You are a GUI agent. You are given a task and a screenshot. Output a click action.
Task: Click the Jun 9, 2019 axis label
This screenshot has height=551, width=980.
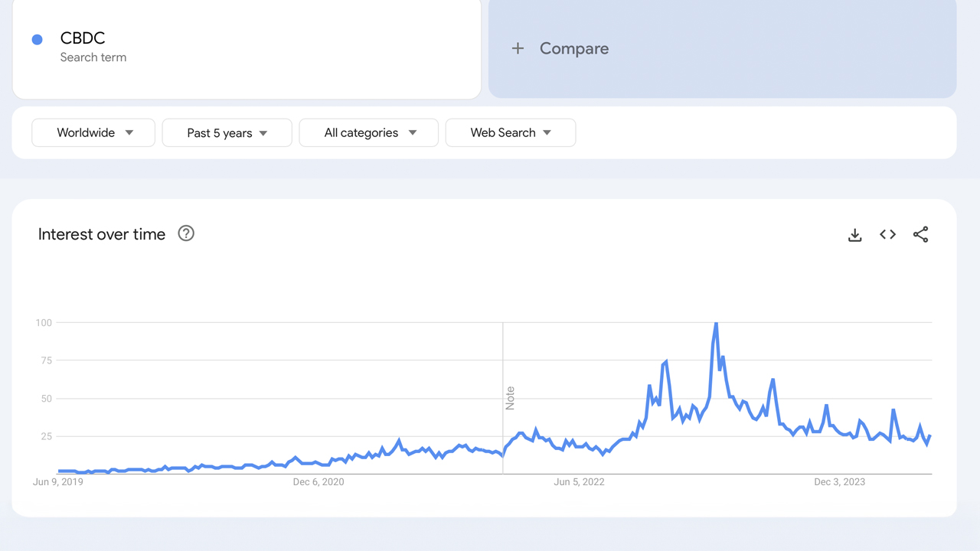point(58,481)
